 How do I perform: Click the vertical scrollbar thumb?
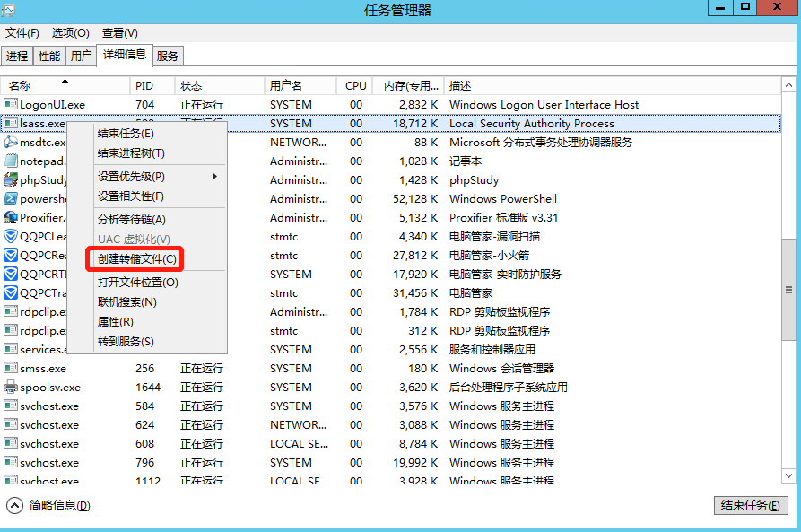[x=788, y=290]
